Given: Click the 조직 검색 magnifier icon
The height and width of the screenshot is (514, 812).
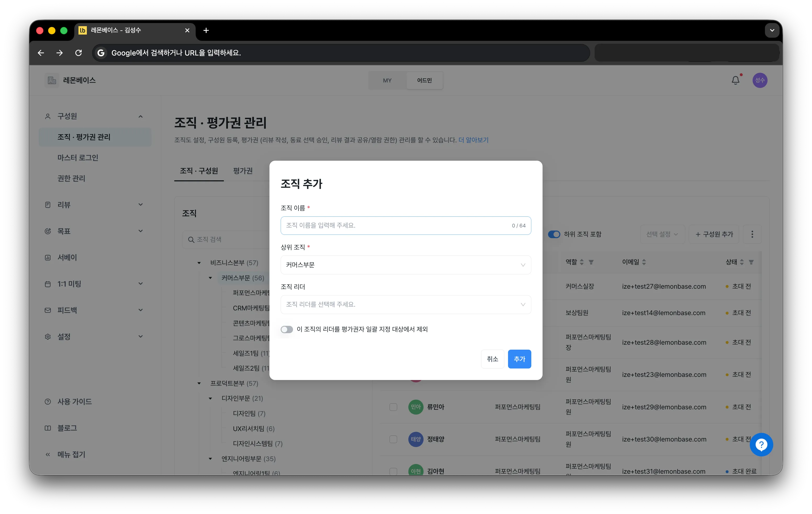Looking at the screenshot, I should coord(191,239).
